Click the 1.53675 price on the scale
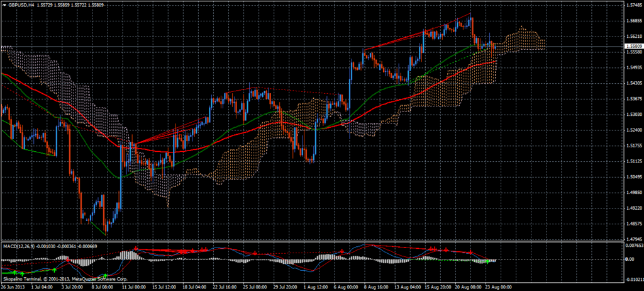The image size is (644, 291). click(x=633, y=99)
